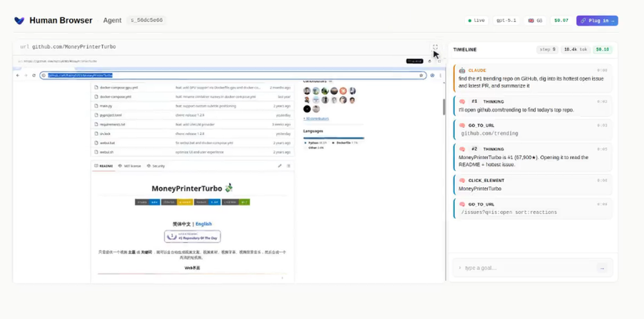The width and height of the screenshot is (644, 319).
Task: Click the Plug in button
Action: click(x=597, y=21)
